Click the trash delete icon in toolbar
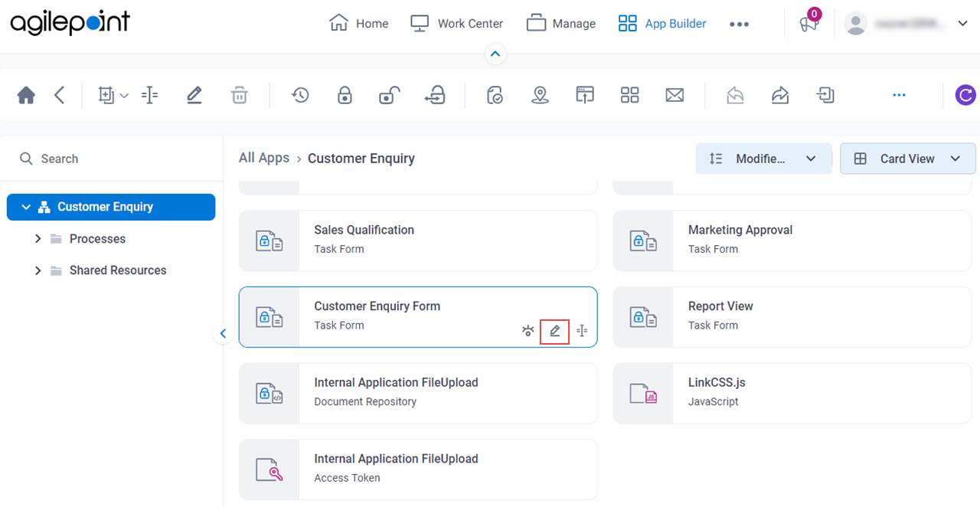 (240, 95)
